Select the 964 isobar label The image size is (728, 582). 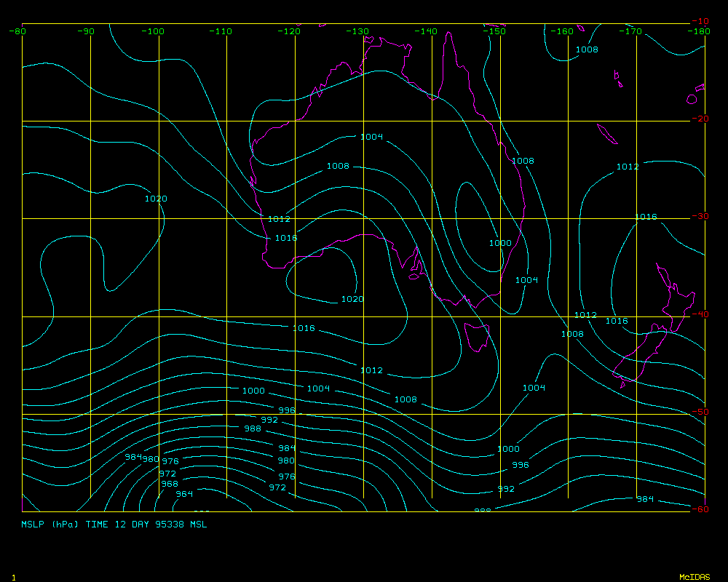(x=184, y=494)
